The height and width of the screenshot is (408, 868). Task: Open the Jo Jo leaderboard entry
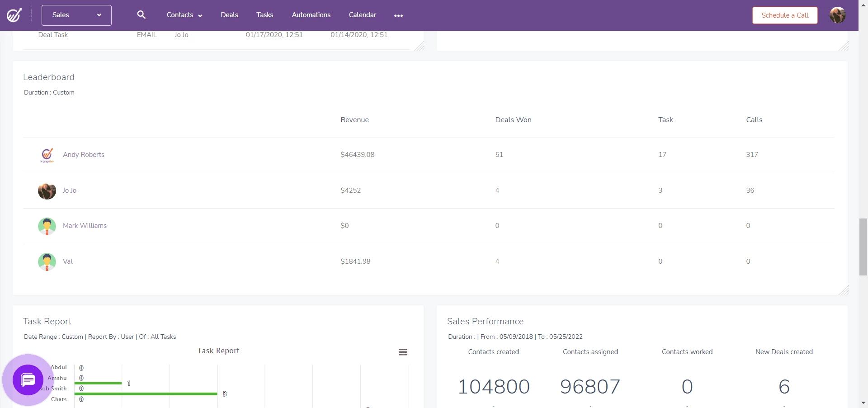pyautogui.click(x=70, y=190)
